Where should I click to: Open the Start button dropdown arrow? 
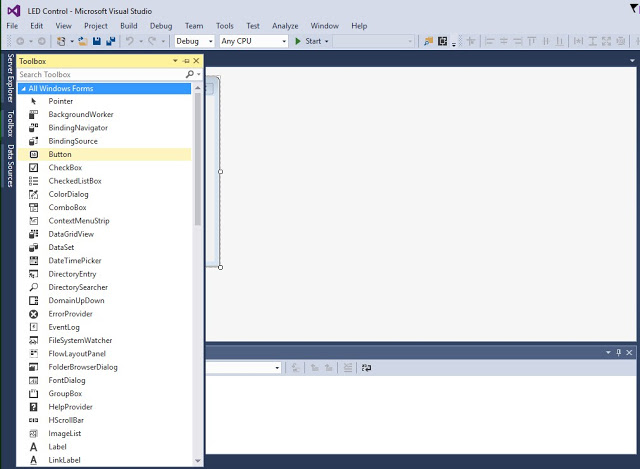[x=327, y=41]
